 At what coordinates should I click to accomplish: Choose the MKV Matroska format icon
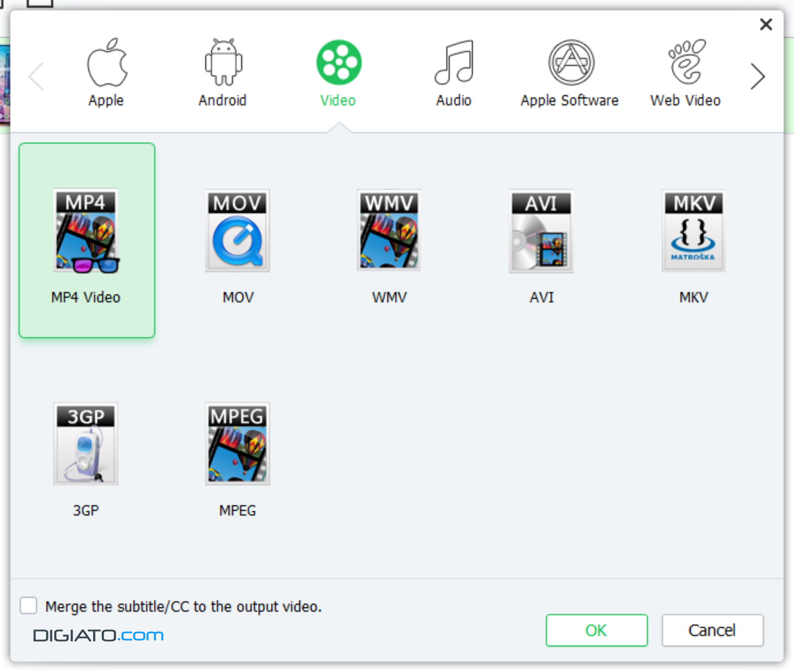(693, 230)
